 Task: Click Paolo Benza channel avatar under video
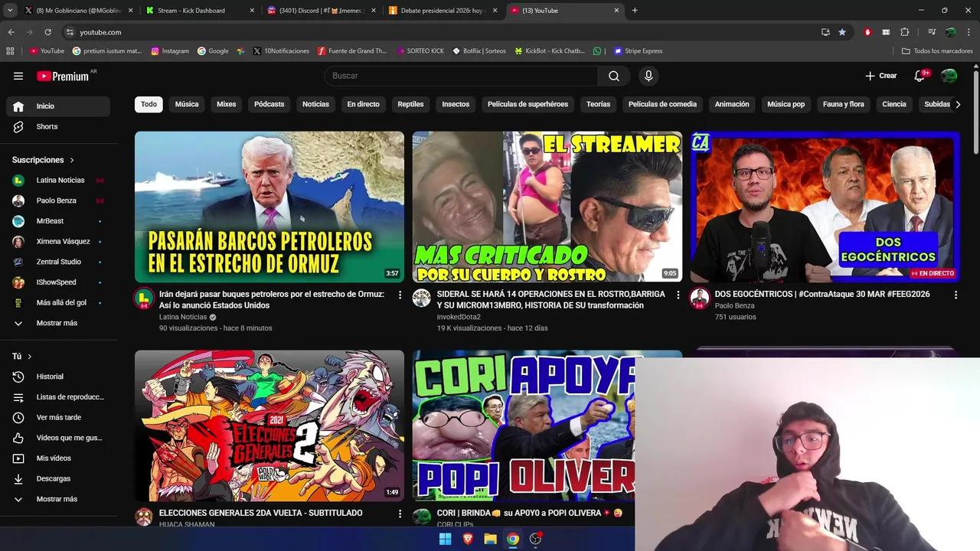tap(700, 298)
